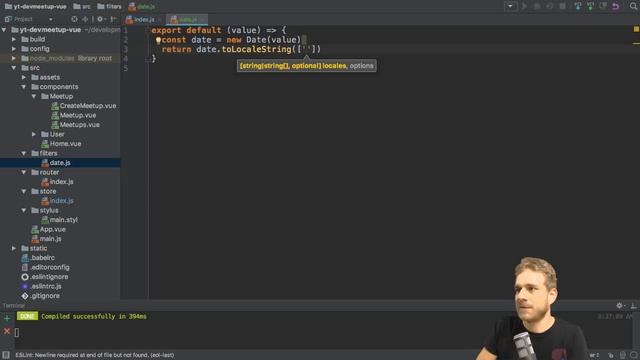This screenshot has width=640, height=360.
Task: Select index.js under store folder
Action: point(57,201)
